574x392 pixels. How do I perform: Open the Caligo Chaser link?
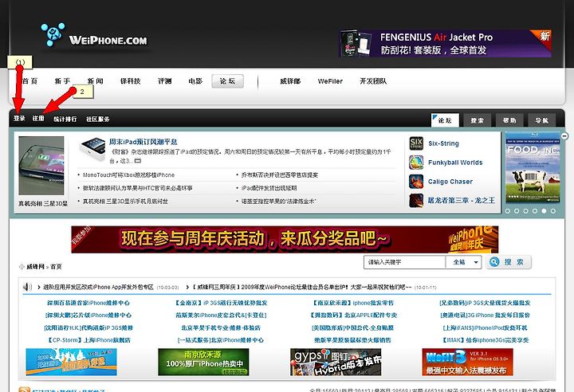450,182
